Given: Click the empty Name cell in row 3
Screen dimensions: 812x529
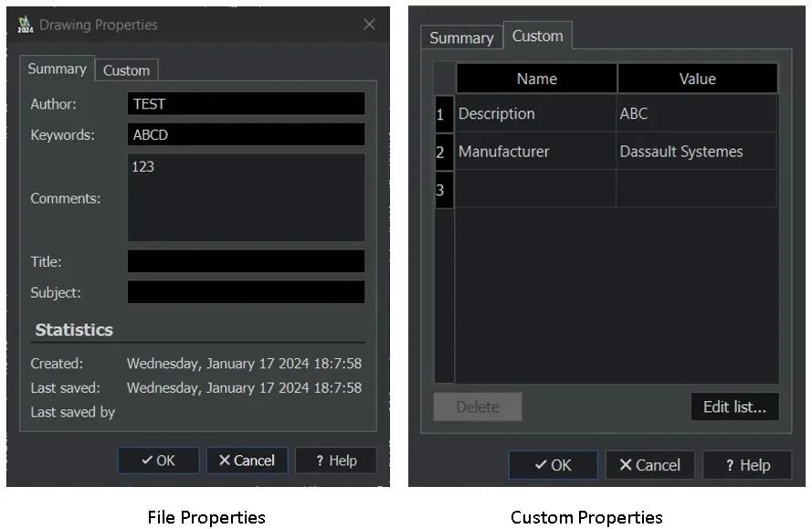Looking at the screenshot, I should point(536,189).
